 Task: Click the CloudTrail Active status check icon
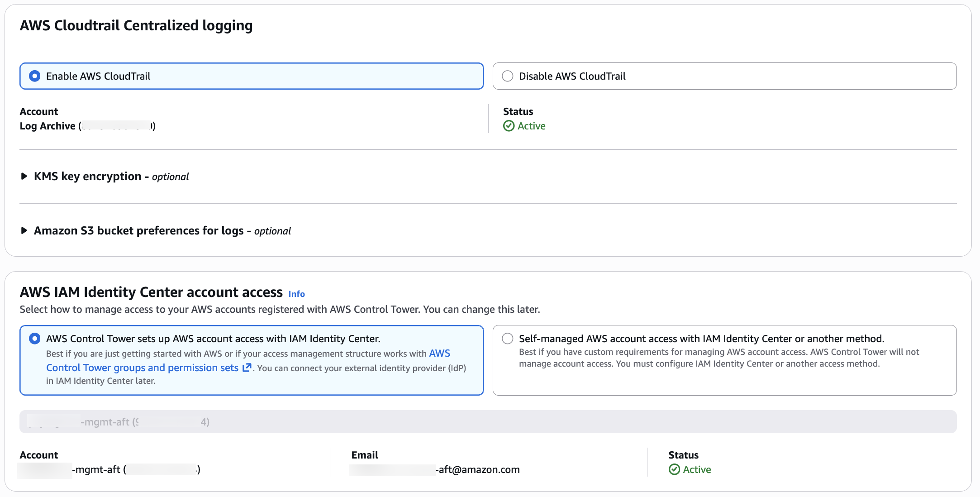[x=509, y=126]
